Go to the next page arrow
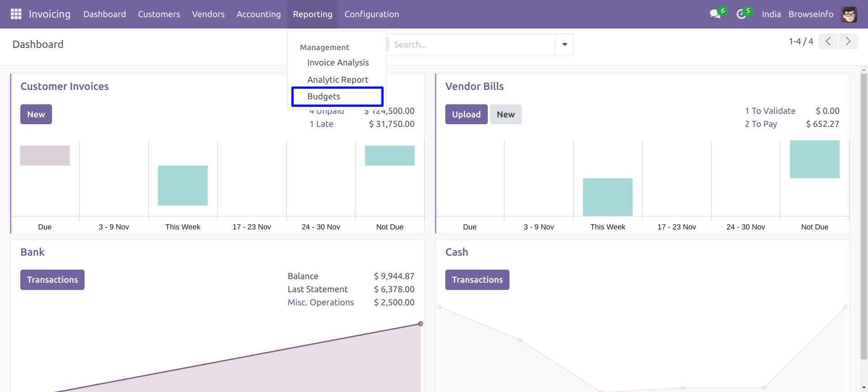 [x=848, y=42]
